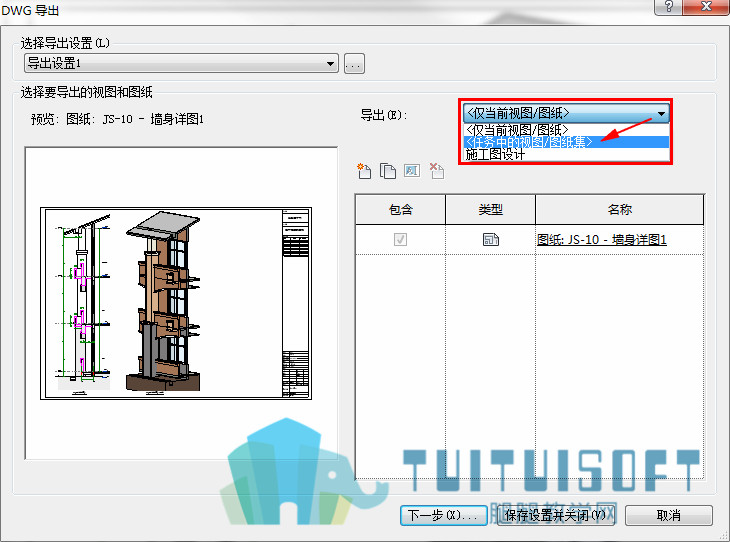Click the 取消 button
730x542 pixels.
669,515
